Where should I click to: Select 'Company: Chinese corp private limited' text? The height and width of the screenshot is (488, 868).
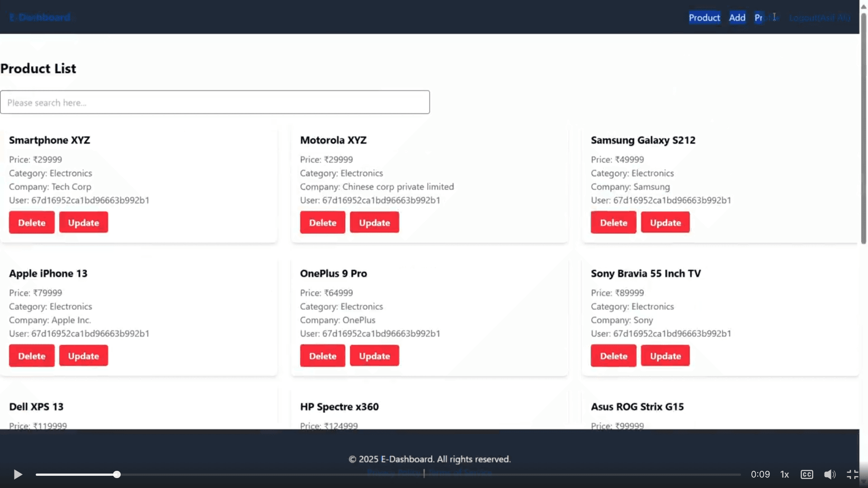377,187
